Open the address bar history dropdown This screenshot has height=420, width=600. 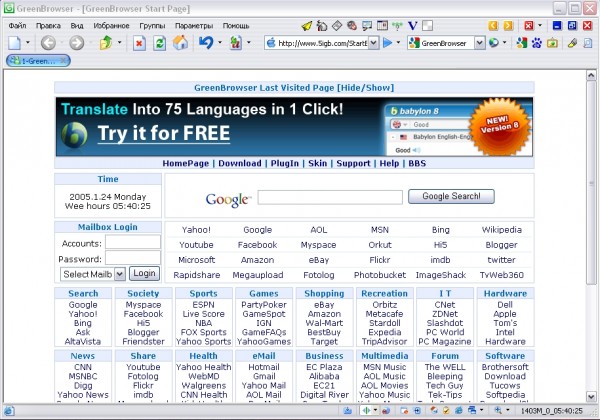point(374,43)
